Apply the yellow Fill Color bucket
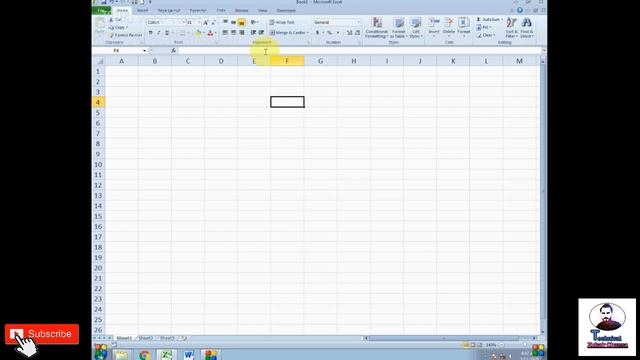Screen dimensions: 640x360 [x=198, y=33]
